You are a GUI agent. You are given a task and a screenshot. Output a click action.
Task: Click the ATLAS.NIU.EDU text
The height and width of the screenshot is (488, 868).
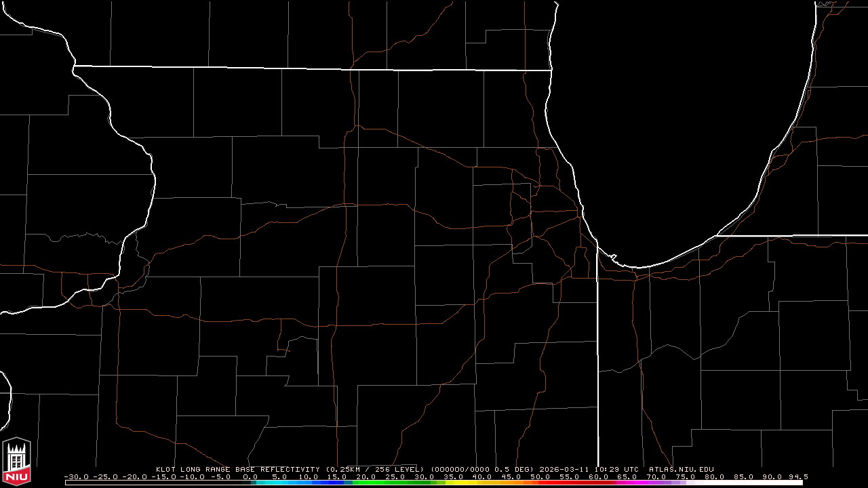[x=682, y=469]
